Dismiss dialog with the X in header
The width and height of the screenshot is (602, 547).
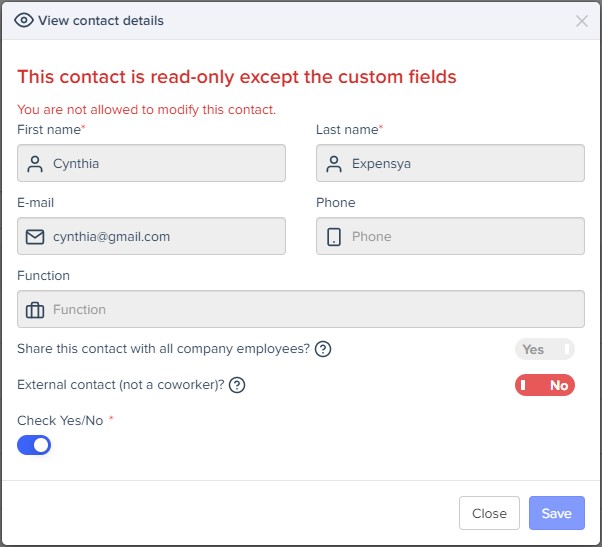pyautogui.click(x=582, y=21)
